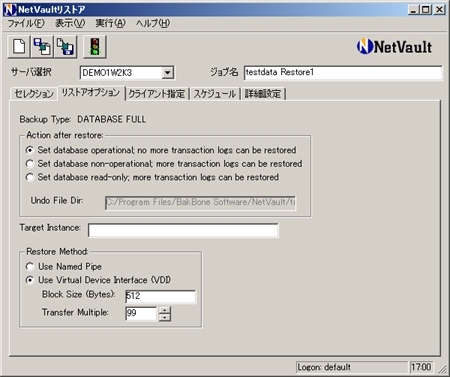This screenshot has width=450, height=377.
Task: Select Set database non-operational radio option
Action: point(30,163)
